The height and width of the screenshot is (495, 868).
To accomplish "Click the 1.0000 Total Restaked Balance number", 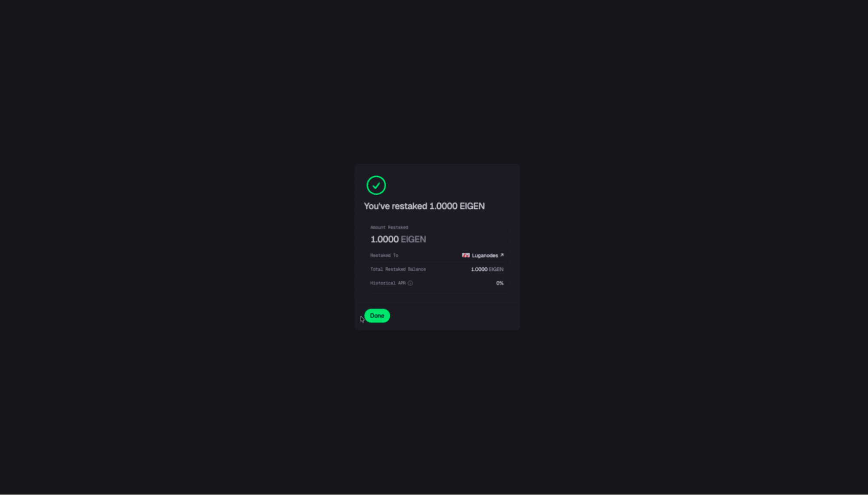I will (479, 269).
